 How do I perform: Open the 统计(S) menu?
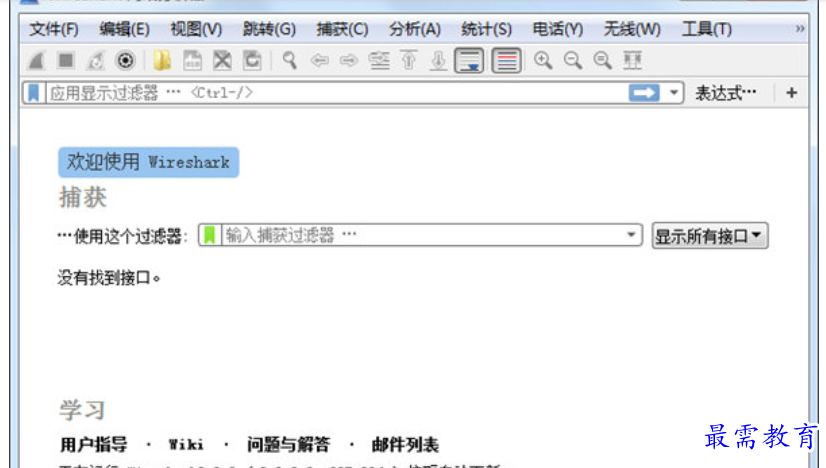(x=486, y=29)
